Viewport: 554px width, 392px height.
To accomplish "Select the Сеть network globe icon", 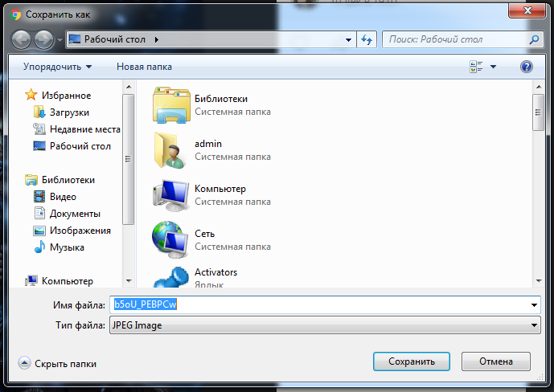I will point(170,239).
